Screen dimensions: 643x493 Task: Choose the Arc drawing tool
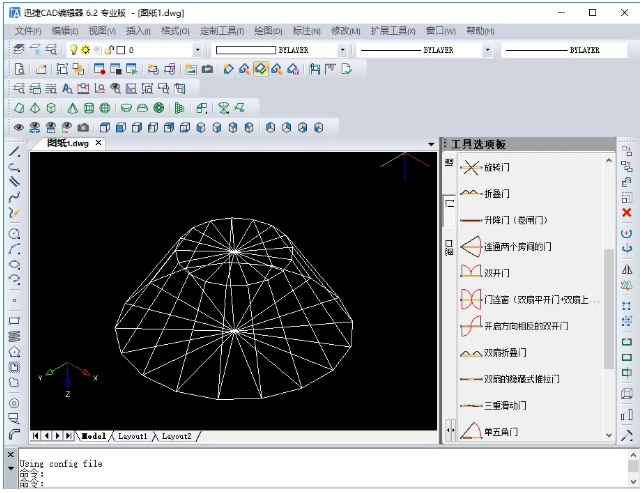14,249
